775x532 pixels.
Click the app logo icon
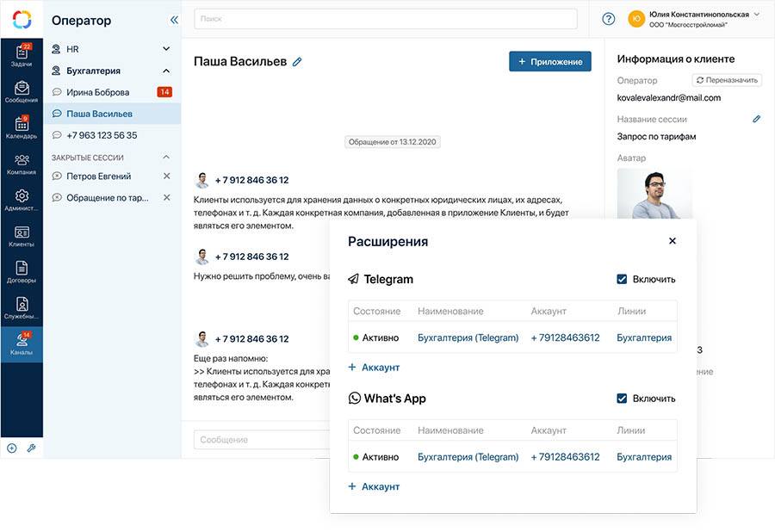tap(22, 19)
